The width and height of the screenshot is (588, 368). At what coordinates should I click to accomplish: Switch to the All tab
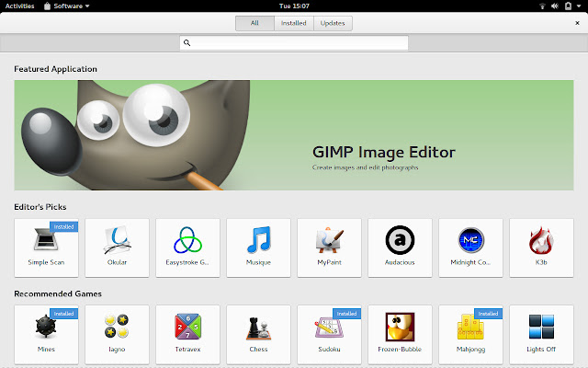(254, 23)
